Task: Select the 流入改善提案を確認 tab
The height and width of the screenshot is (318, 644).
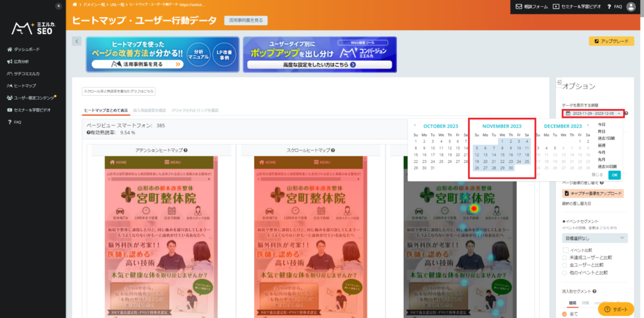Action: coord(150,111)
